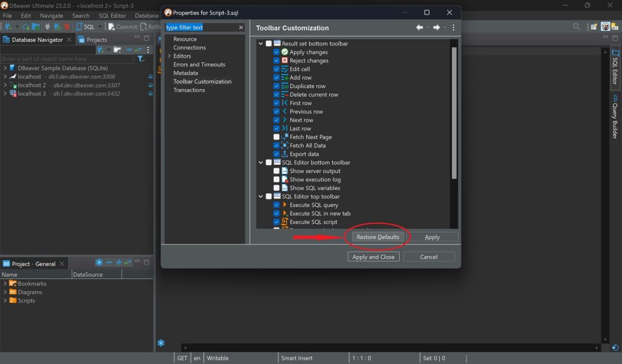Click the Commit transaction button in toolbar
This screenshot has height=364, width=622.
(123, 27)
